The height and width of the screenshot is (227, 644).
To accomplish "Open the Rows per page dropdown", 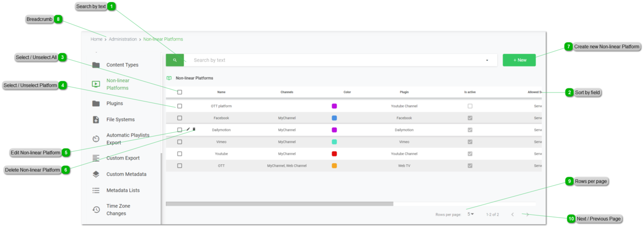I will click(x=471, y=214).
